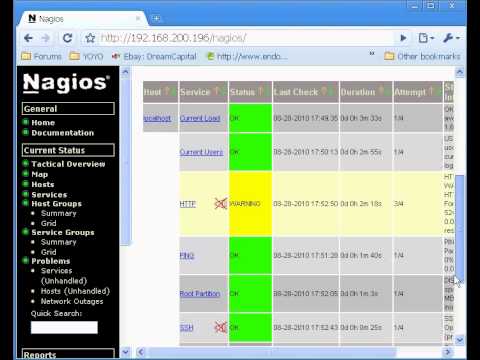Click the Quick Search input field
This screenshot has height=360, width=480.
tap(64, 327)
